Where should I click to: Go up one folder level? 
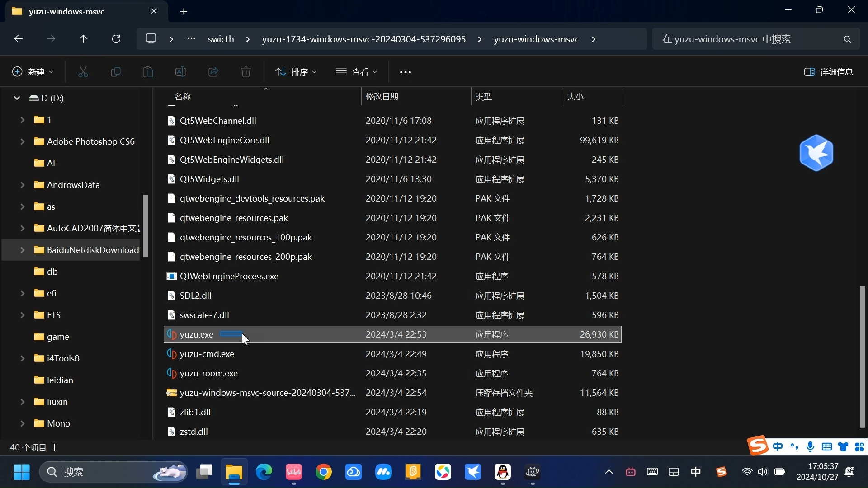click(x=83, y=39)
